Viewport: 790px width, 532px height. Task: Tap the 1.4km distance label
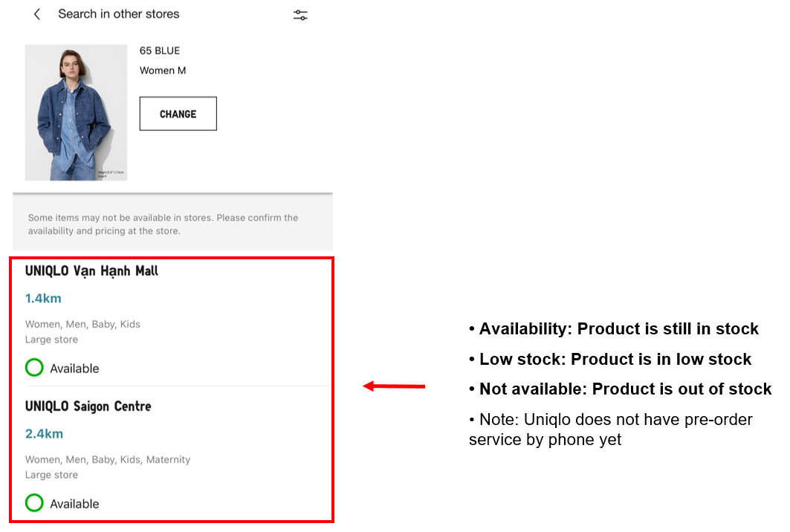point(43,299)
